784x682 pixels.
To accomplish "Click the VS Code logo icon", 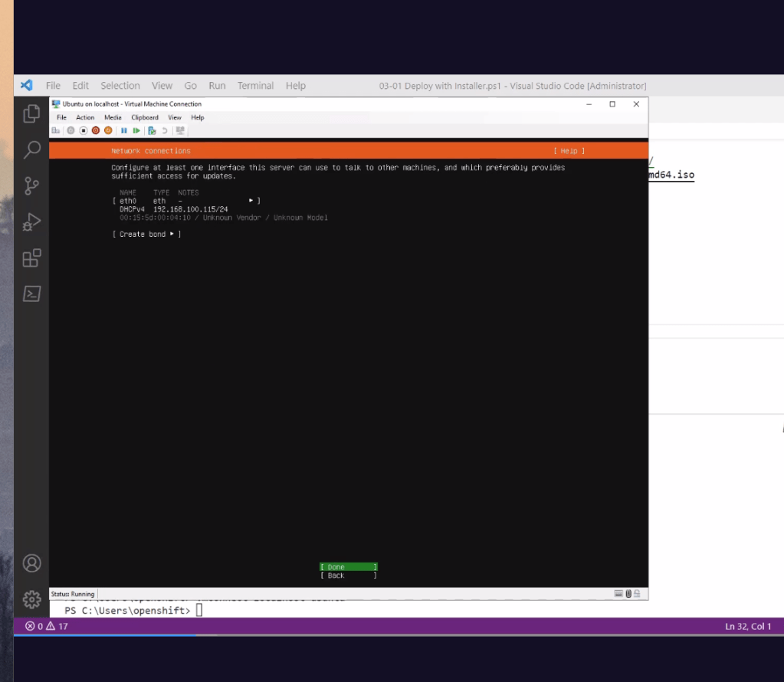I will click(27, 86).
